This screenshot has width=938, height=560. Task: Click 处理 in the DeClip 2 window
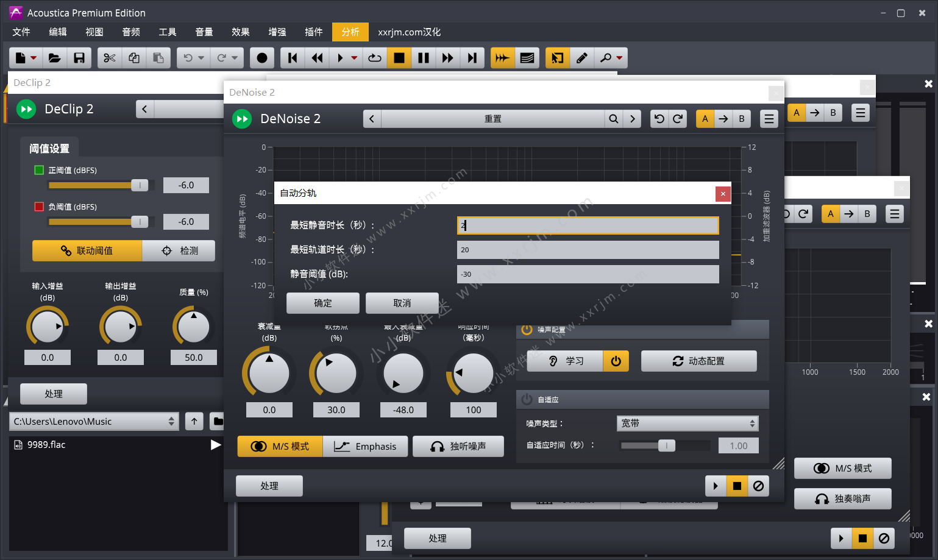click(x=54, y=394)
